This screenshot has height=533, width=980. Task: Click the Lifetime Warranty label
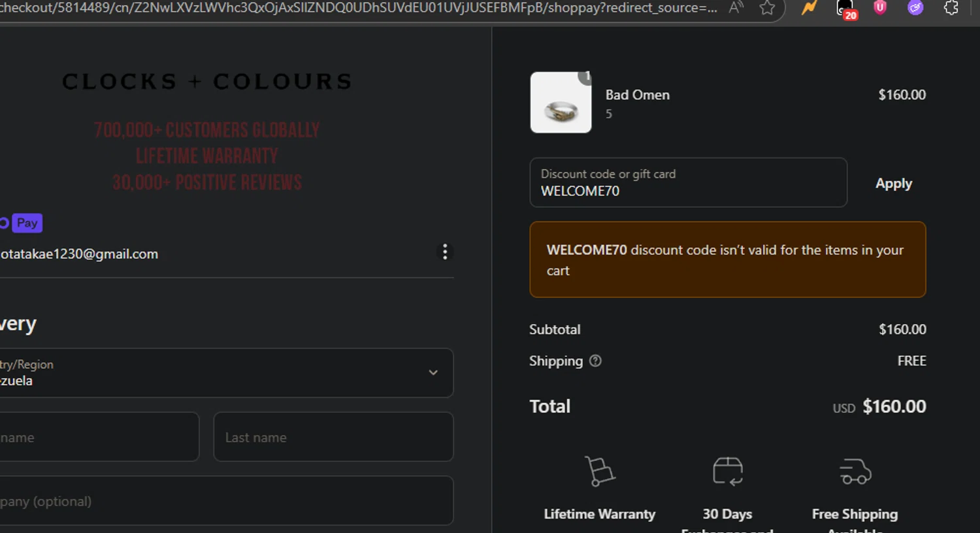pyautogui.click(x=600, y=514)
